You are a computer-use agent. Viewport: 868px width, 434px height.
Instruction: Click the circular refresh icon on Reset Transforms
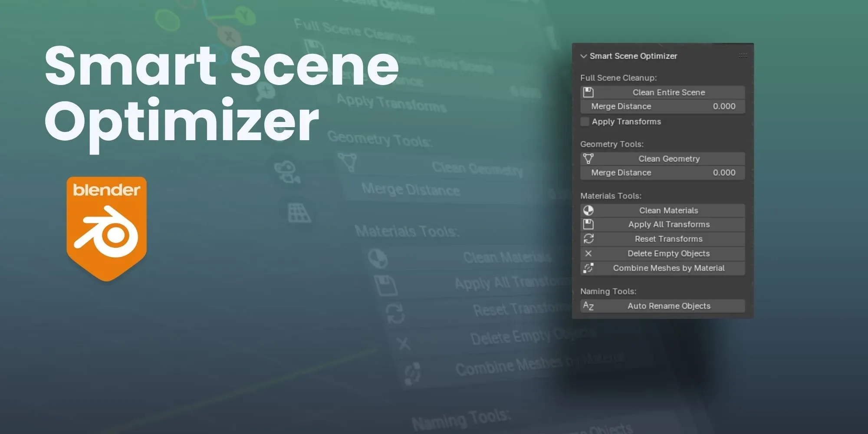[589, 239]
